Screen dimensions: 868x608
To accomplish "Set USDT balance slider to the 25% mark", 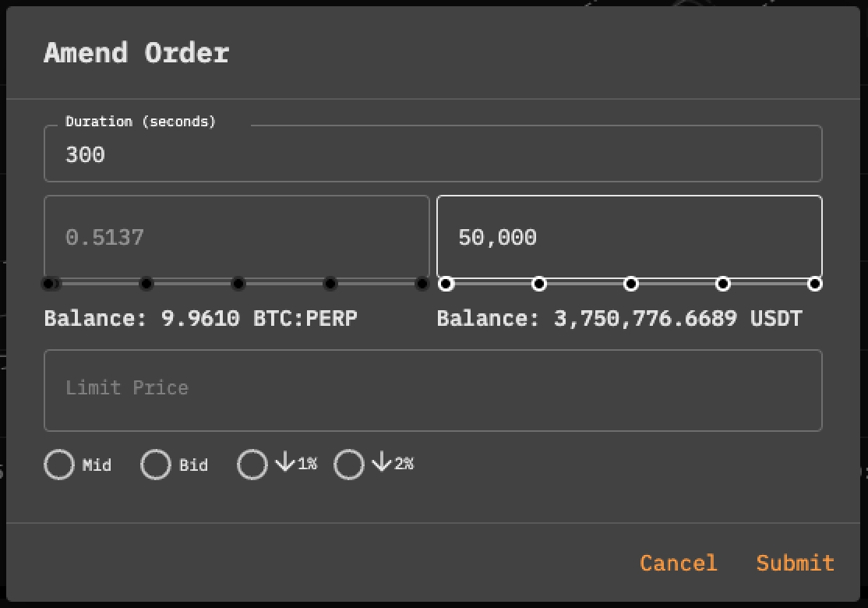I will (x=538, y=284).
